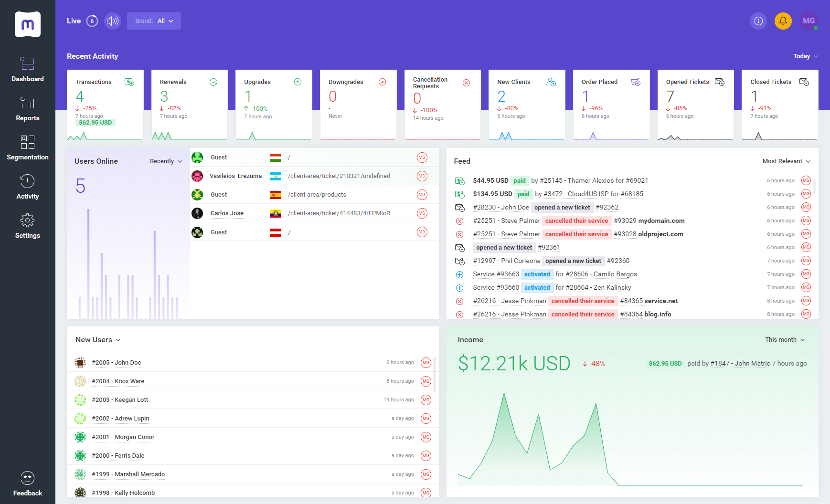
Task: Open the Most Relevant feed sorter
Action: pyautogui.click(x=786, y=161)
